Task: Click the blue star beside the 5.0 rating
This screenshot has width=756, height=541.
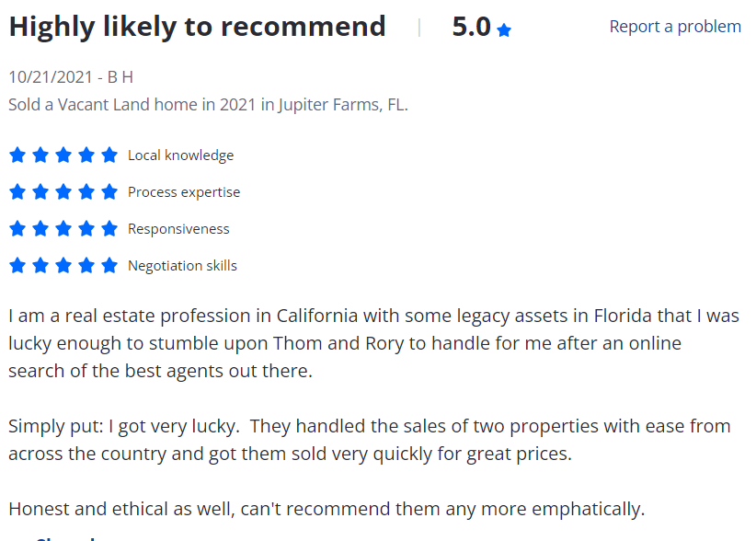Action: tap(504, 30)
